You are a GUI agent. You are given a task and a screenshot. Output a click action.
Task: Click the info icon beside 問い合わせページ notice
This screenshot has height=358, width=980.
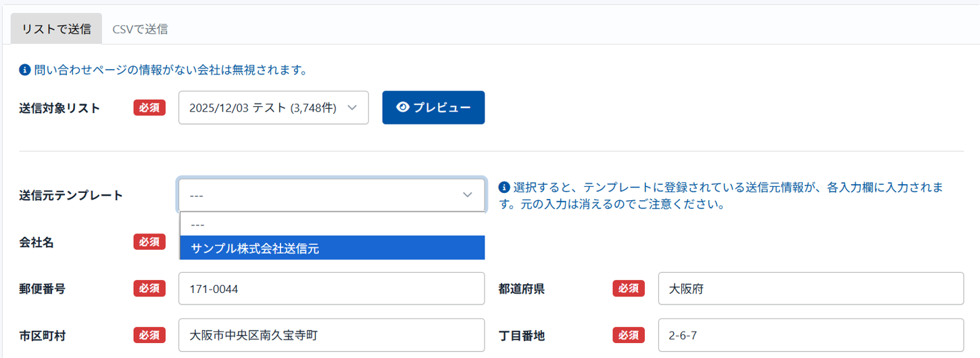(x=25, y=70)
